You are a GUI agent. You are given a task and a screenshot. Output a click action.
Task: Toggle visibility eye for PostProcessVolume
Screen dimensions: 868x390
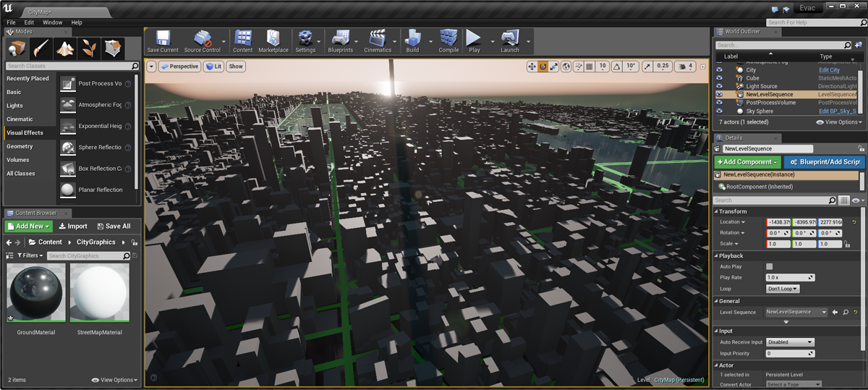pos(719,103)
